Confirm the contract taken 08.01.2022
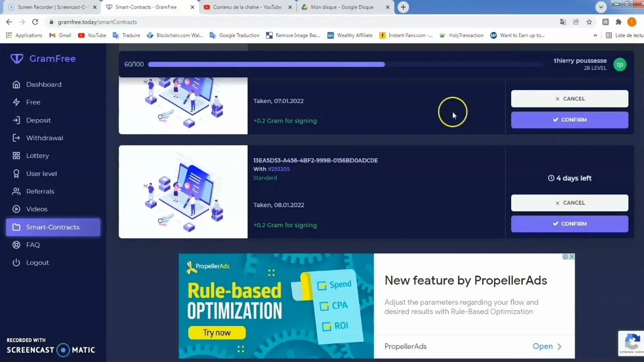644x362 pixels. [570, 224]
